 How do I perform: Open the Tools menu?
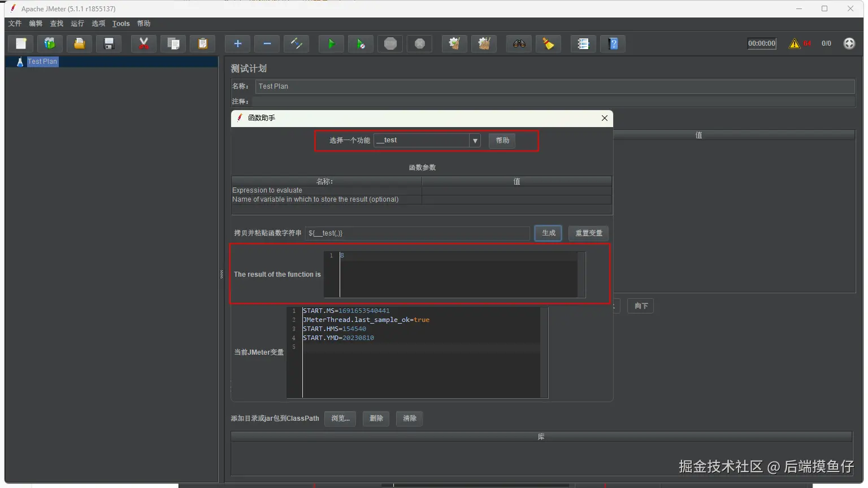click(121, 23)
